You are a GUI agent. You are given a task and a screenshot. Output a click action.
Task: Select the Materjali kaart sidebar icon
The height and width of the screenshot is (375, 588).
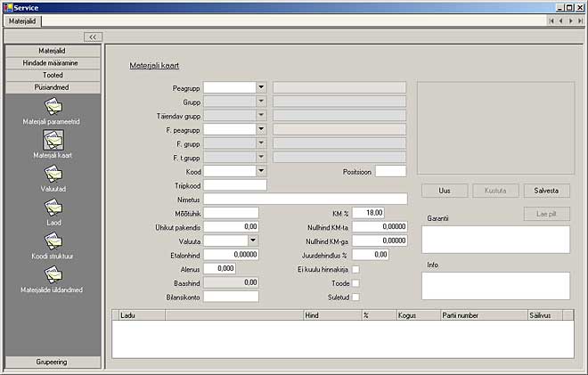53,141
